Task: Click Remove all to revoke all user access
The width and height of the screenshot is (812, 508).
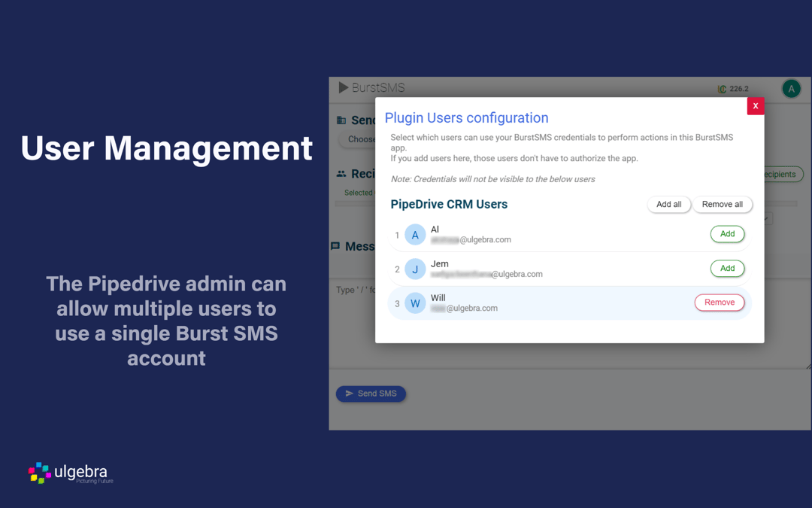Action: 723,204
